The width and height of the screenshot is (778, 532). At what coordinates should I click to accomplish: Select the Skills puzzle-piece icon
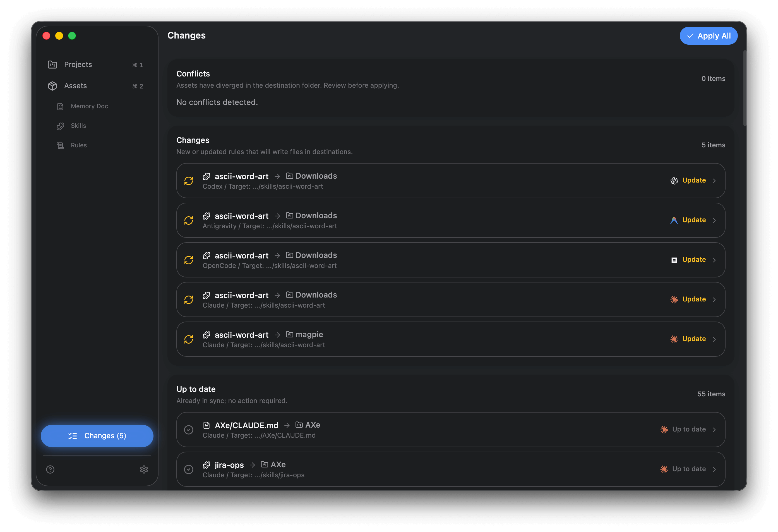coord(60,126)
